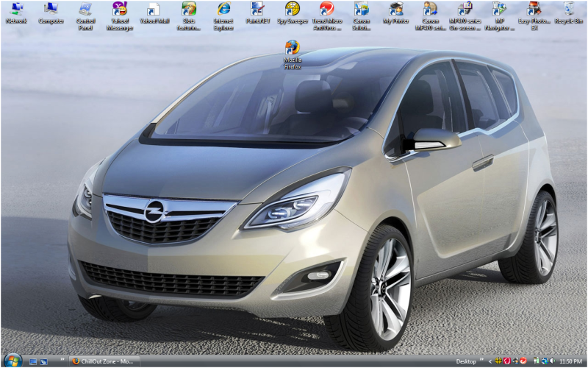Launch Spy Sweeper from the desktop
The width and height of the screenshot is (588, 368).
[292, 10]
